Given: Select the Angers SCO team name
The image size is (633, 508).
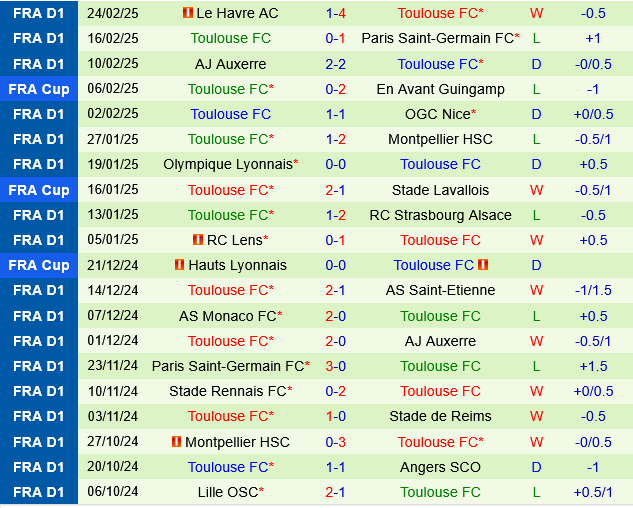Looking at the screenshot, I should [x=440, y=467].
